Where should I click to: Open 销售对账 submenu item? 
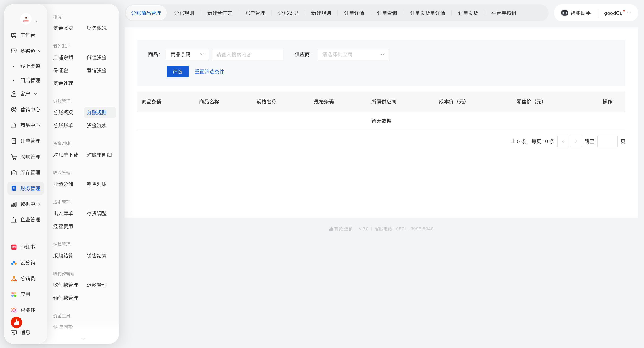[97, 184]
